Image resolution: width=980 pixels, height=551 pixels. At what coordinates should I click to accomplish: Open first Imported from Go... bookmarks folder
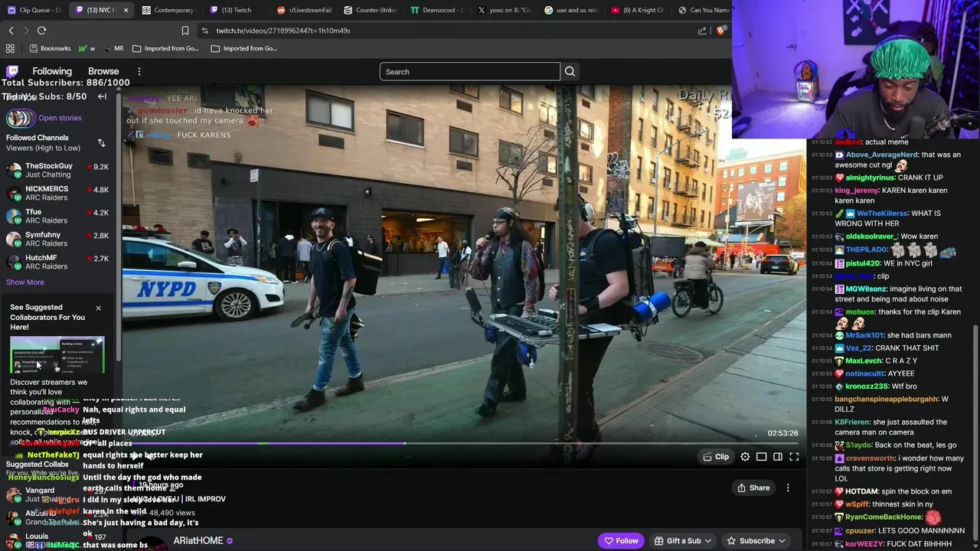point(165,48)
